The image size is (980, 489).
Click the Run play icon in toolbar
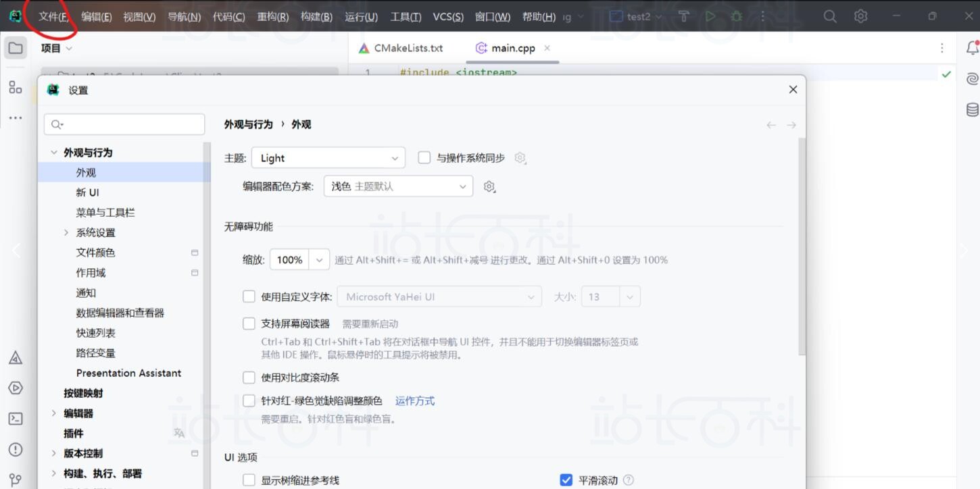(x=710, y=16)
